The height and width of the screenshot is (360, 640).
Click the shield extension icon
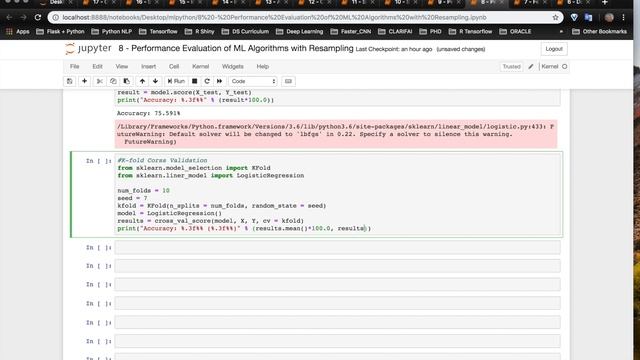pyautogui.click(x=574, y=18)
